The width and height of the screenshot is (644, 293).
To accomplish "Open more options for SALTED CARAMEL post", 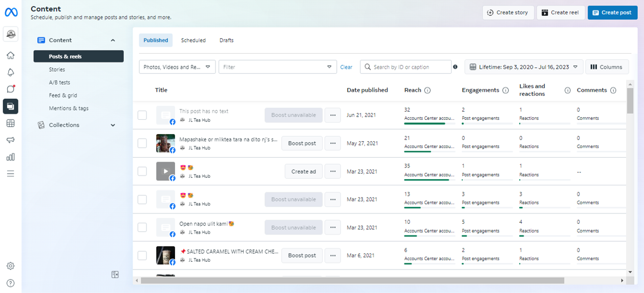I will click(333, 256).
